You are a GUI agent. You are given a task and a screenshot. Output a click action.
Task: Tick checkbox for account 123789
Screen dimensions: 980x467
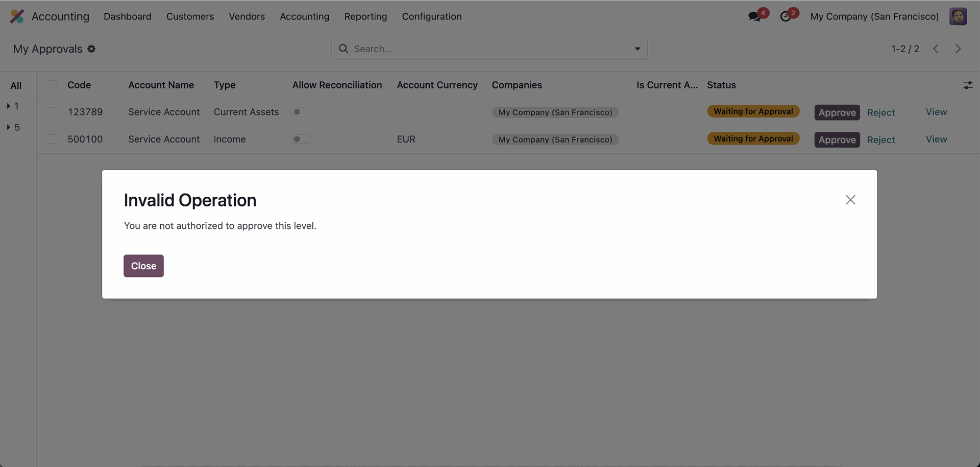coord(53,112)
